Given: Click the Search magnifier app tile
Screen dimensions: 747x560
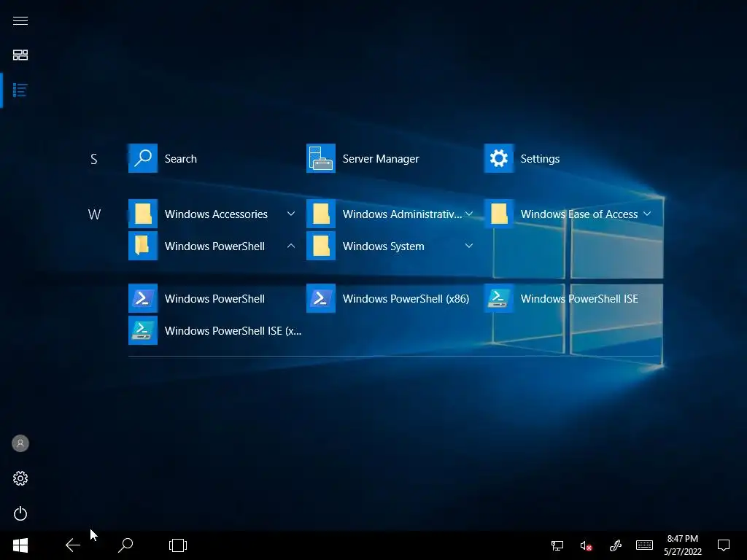Looking at the screenshot, I should (x=143, y=158).
